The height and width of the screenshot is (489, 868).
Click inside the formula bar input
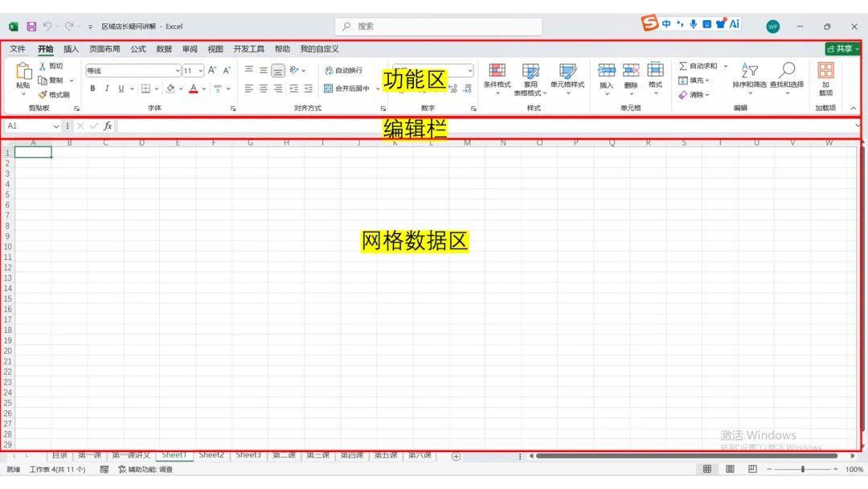pyautogui.click(x=484, y=126)
